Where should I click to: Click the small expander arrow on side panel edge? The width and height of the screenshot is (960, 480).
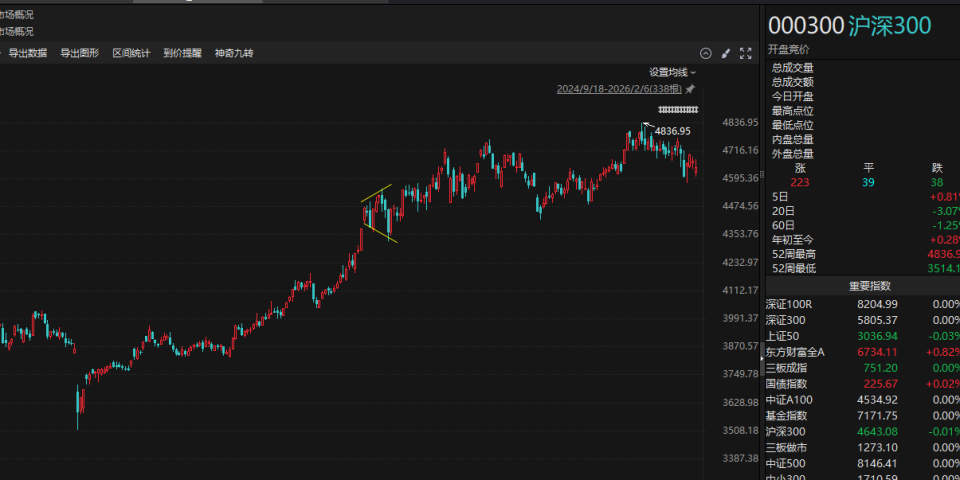[762, 360]
